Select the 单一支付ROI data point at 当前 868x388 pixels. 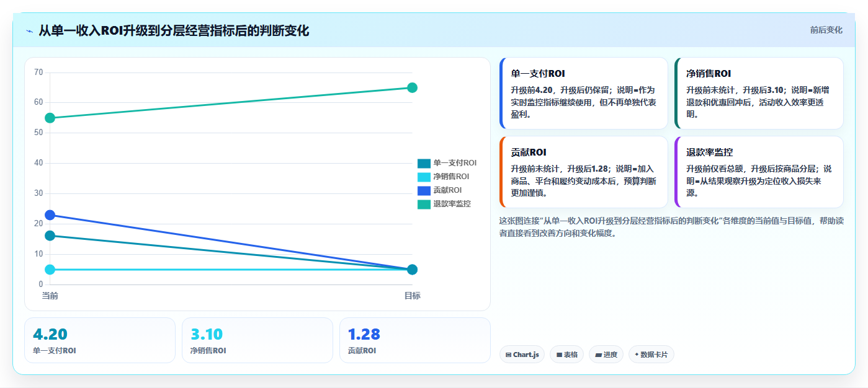(x=50, y=236)
